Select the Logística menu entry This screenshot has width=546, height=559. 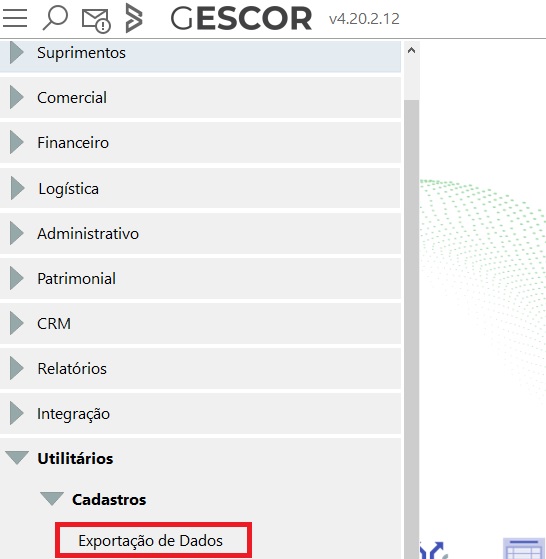click(x=200, y=188)
